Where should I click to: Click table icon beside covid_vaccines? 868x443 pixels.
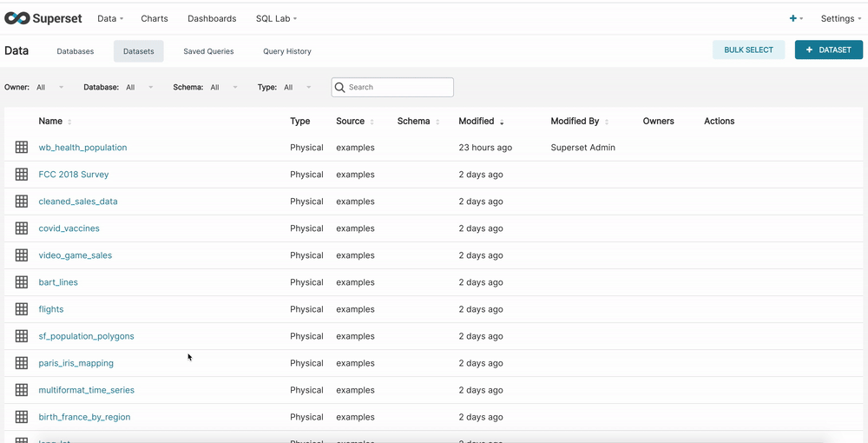click(x=21, y=228)
